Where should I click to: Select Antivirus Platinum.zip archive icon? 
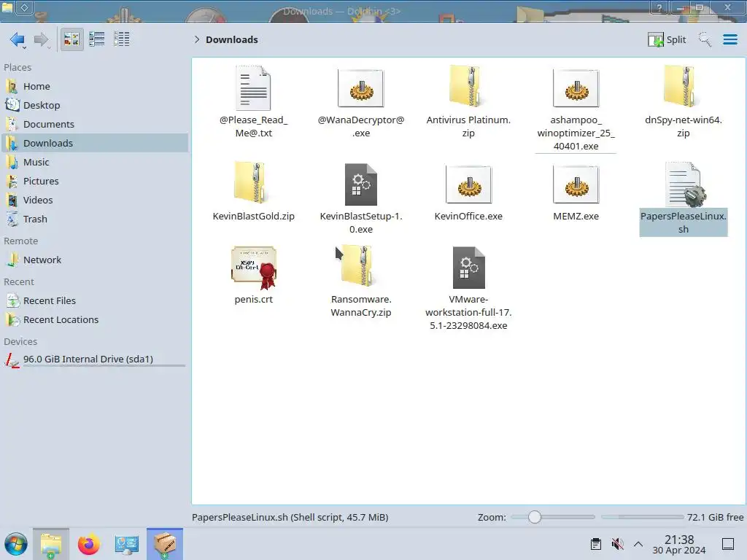(x=468, y=87)
